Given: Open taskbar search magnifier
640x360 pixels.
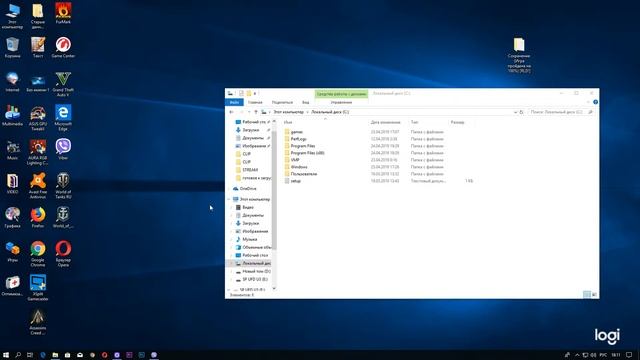Looking at the screenshot, I should [x=18, y=355].
